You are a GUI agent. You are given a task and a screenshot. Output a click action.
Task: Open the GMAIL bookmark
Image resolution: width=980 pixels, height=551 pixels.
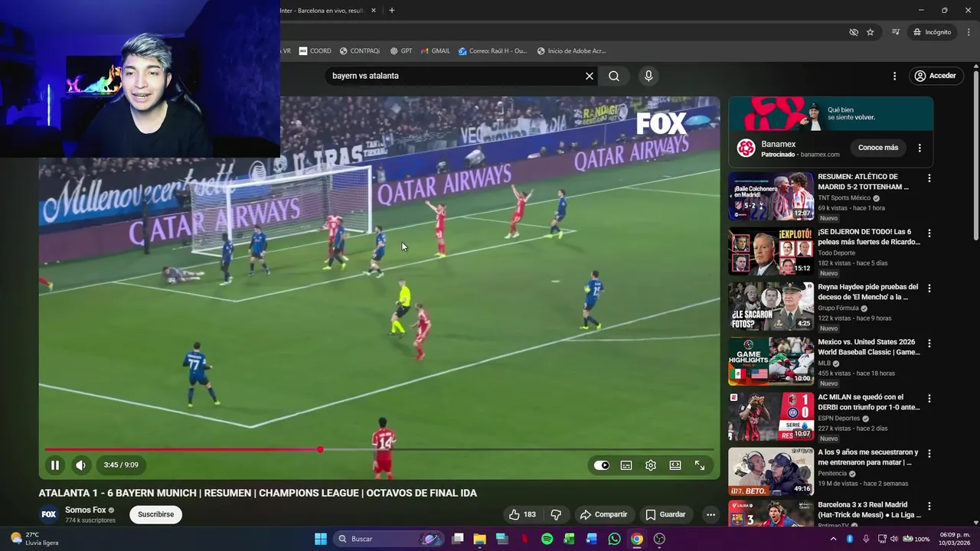coord(436,51)
